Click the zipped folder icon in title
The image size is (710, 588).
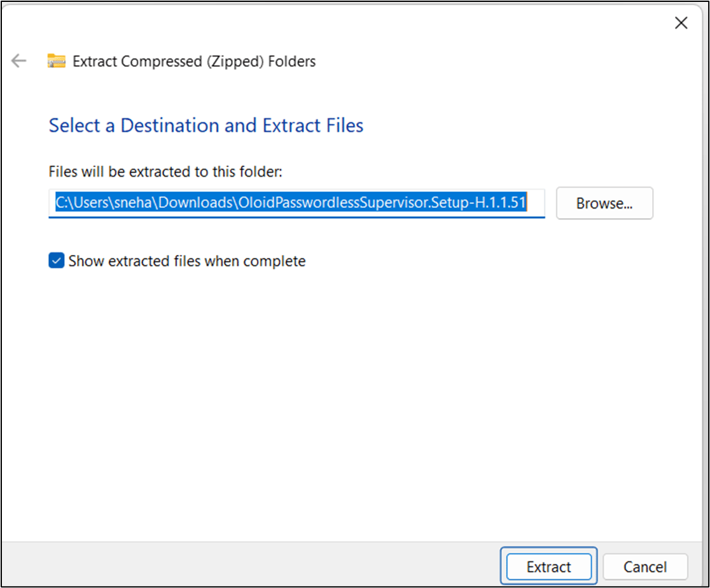coord(57,60)
